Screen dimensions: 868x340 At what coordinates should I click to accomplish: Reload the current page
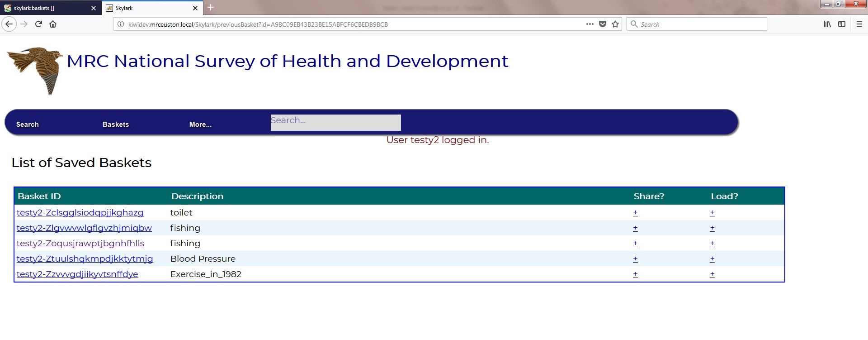[38, 24]
